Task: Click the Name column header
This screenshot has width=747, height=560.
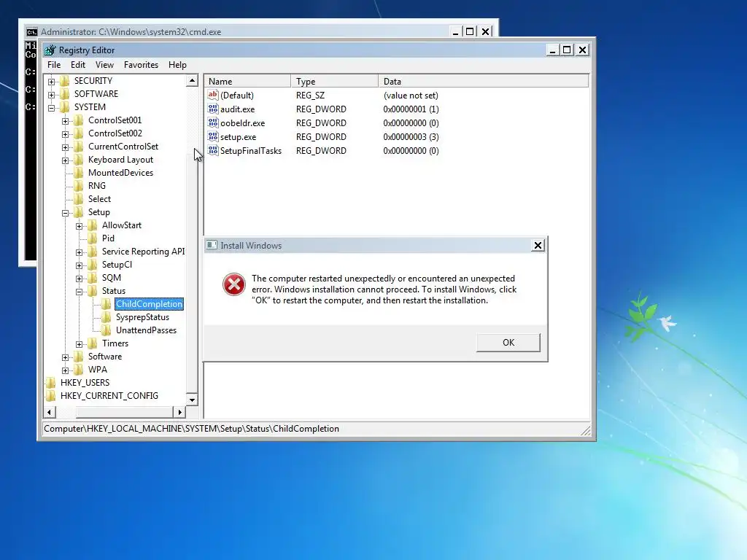Action: [x=248, y=82]
